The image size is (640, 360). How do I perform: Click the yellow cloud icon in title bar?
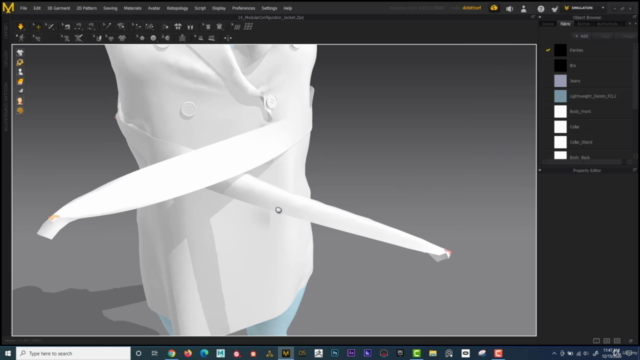coord(494,8)
